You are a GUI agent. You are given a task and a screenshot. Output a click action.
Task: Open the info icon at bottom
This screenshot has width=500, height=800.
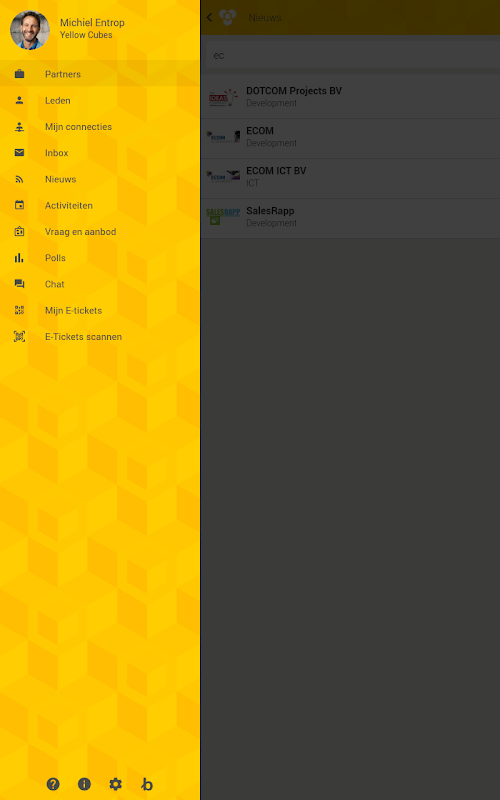pyautogui.click(x=84, y=784)
